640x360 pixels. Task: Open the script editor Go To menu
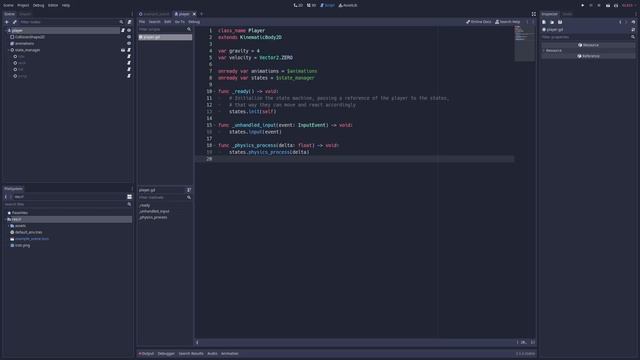180,22
